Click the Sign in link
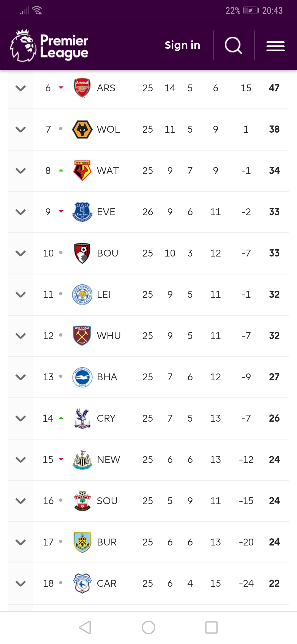Screen dimensions: 297x644 coord(182,45)
